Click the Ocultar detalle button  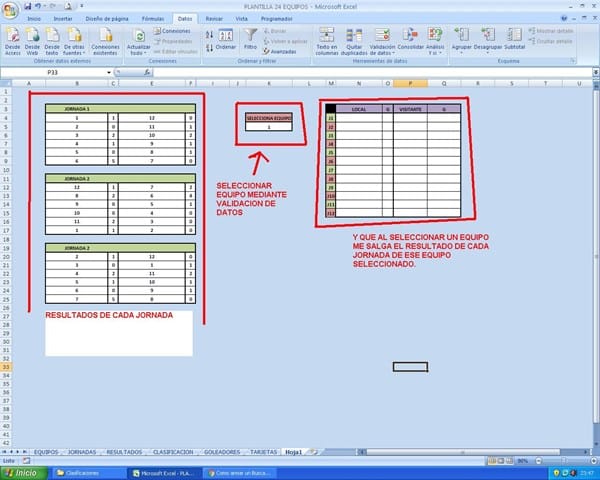tap(551, 41)
